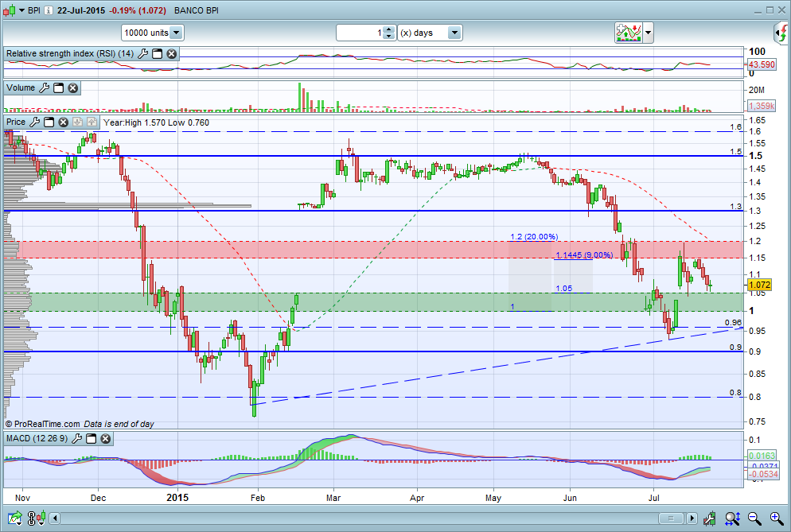Zoom in on the chart
Image resolution: width=791 pixels, height=532 pixels.
pyautogui.click(x=777, y=518)
